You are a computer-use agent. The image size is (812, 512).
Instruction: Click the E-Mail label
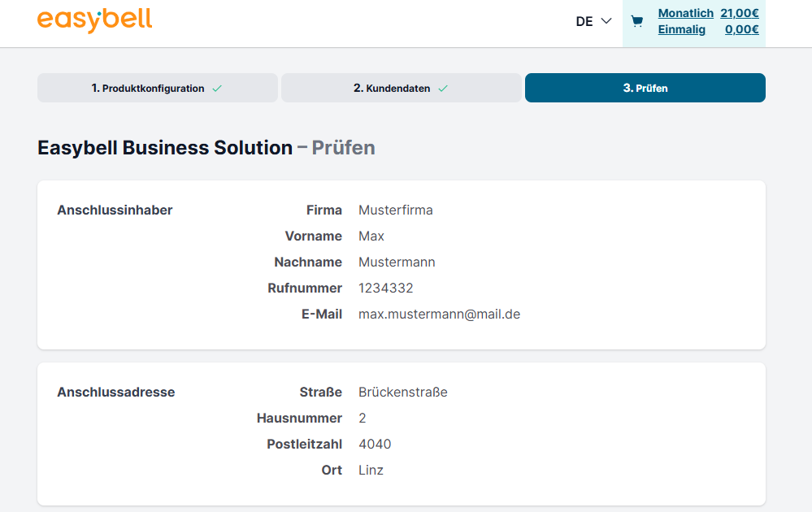(x=322, y=315)
